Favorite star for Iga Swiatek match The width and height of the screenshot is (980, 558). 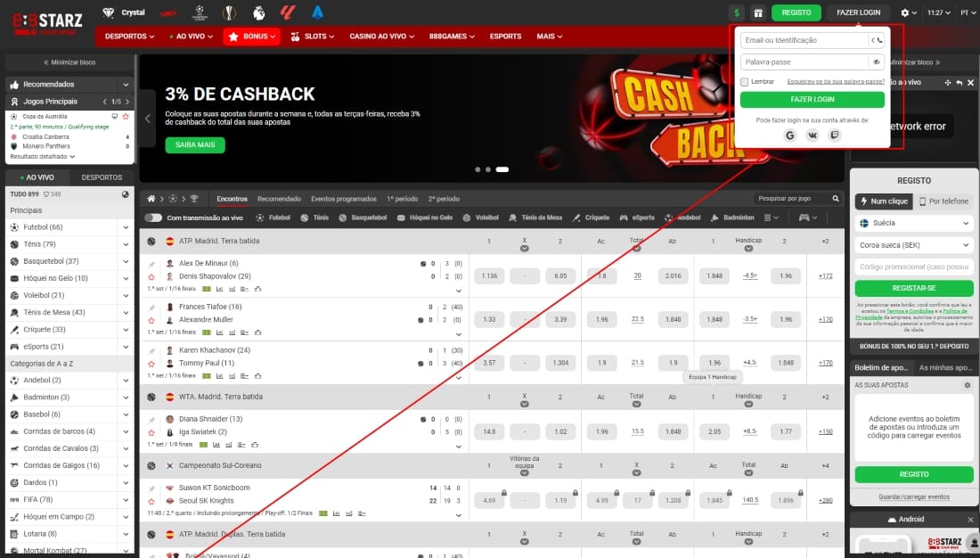151,432
